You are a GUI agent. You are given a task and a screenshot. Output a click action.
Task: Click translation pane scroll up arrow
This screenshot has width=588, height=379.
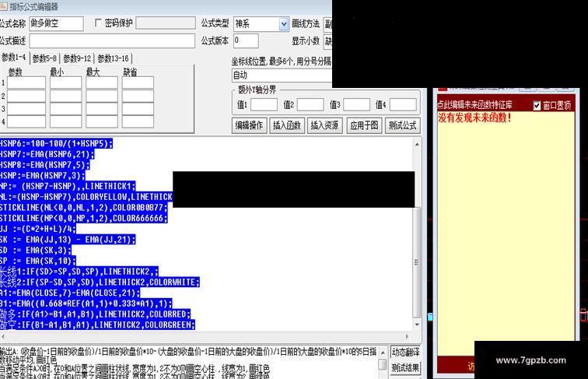[383, 353]
